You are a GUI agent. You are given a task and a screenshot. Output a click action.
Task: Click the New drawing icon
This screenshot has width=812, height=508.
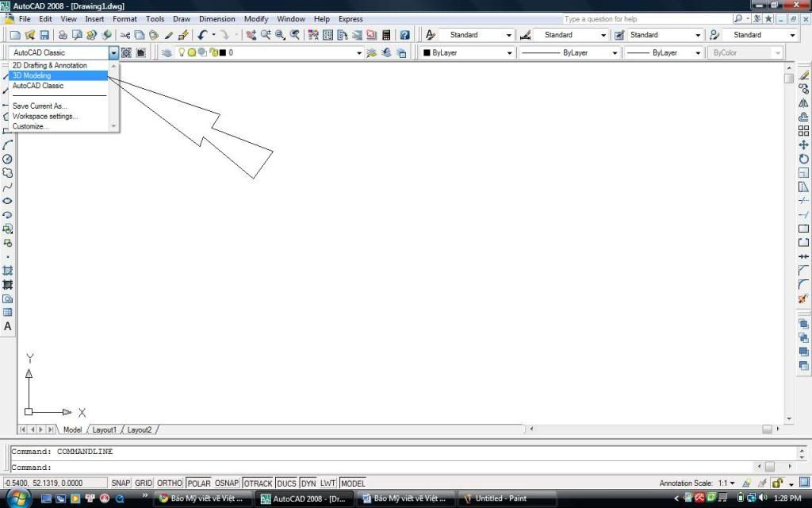tap(15, 35)
